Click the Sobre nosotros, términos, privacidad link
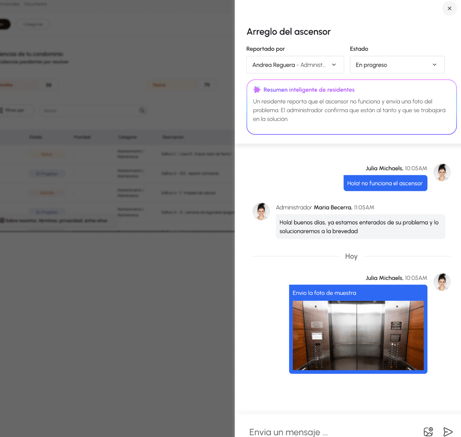 (56, 220)
